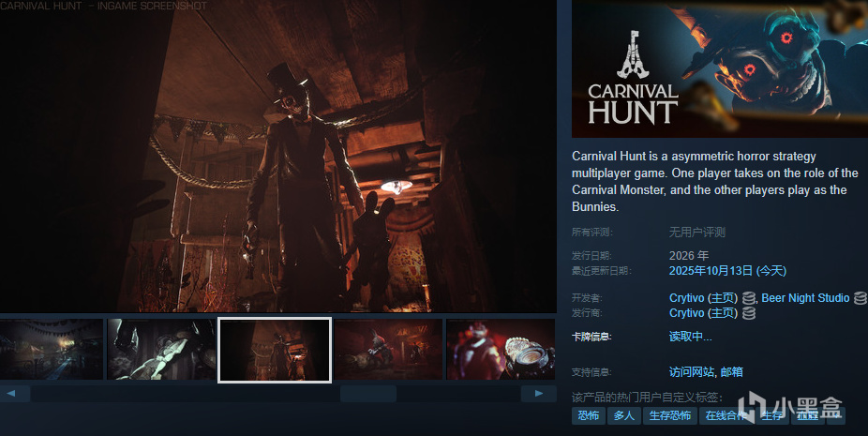Click the 该产品的热门用户自定义标签 heading
Screen dimensions: 868x436
tap(647, 398)
